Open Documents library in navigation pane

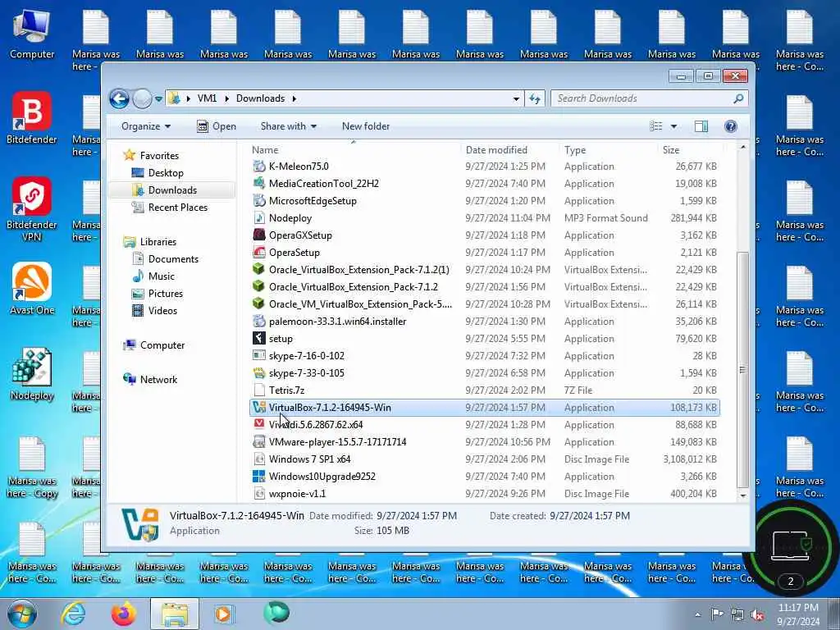pos(173,258)
